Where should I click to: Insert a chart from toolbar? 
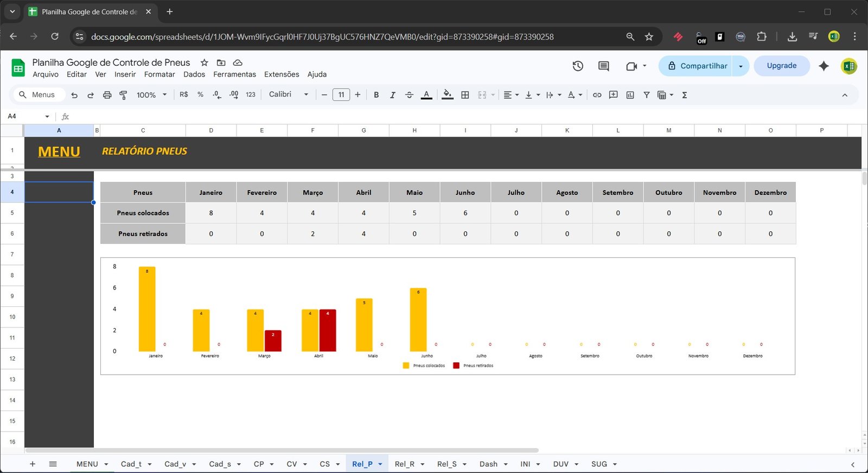630,95
